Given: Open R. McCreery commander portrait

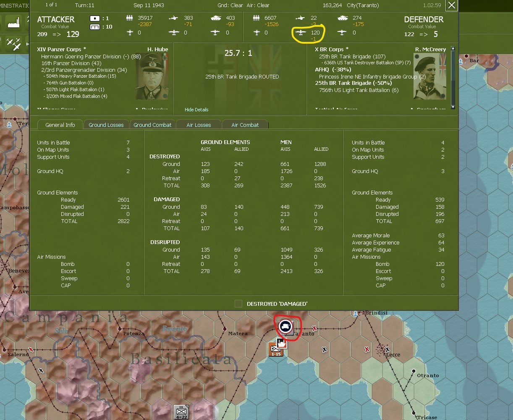Looking at the screenshot, I should tap(430, 76).
